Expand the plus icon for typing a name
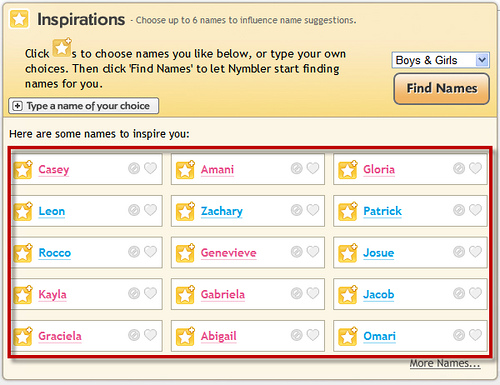 click(17, 106)
